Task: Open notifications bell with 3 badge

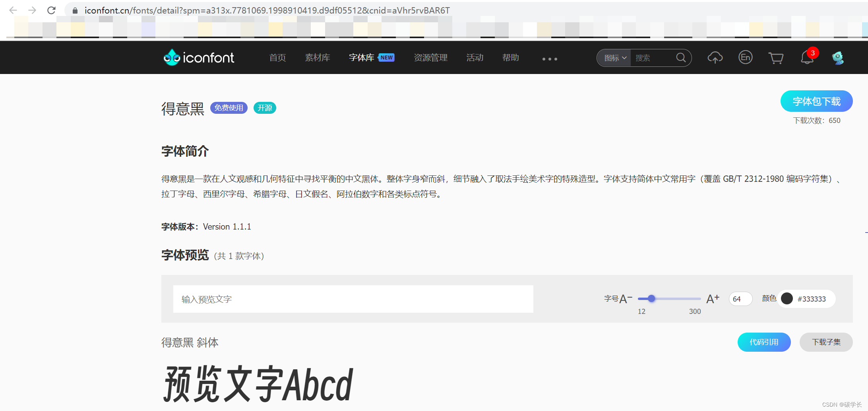Action: click(x=808, y=57)
